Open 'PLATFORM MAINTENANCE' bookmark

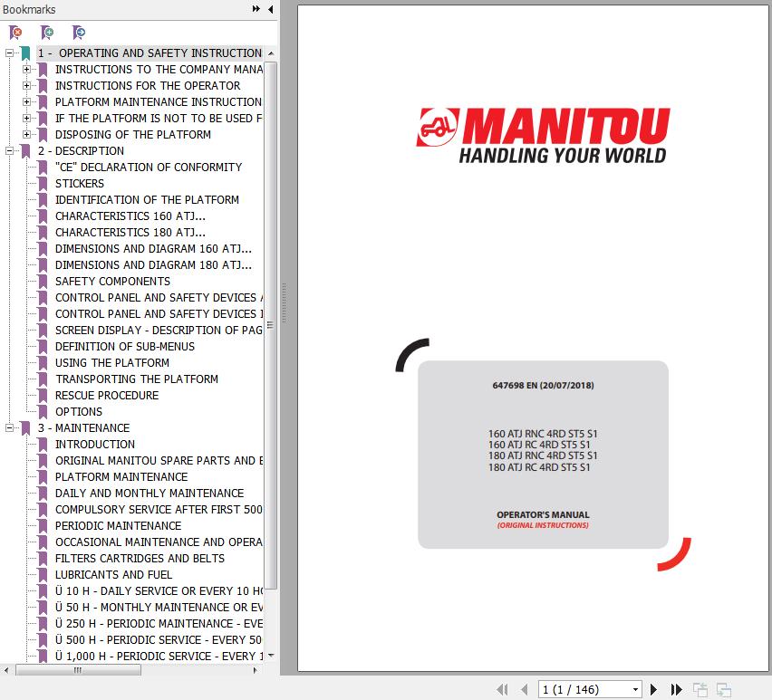(x=121, y=476)
